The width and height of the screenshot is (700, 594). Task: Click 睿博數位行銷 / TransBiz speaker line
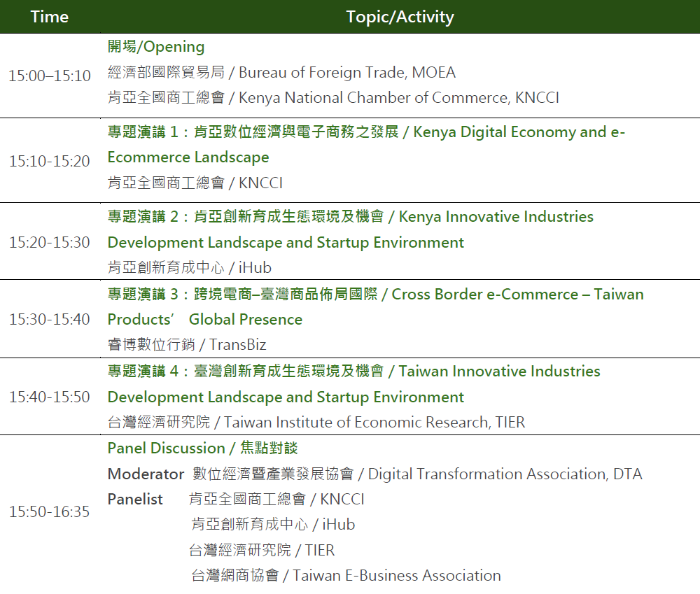(x=187, y=344)
